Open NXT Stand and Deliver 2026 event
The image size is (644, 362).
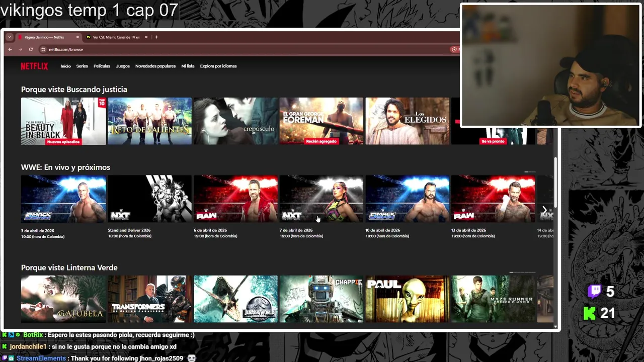(149, 199)
